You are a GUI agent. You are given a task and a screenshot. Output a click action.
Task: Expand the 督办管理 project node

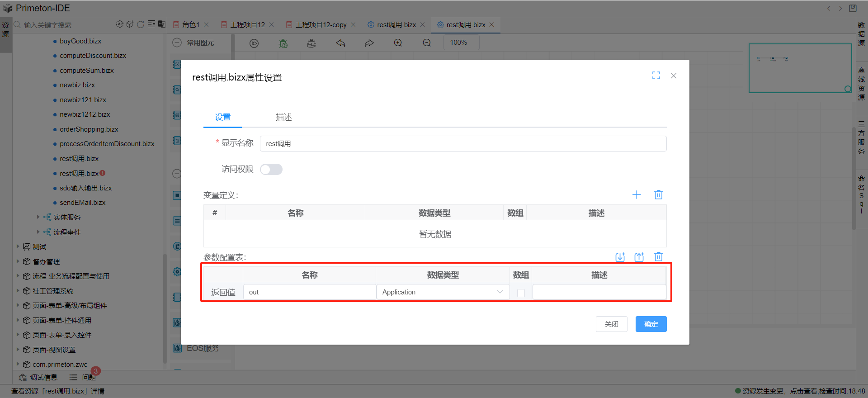18,261
